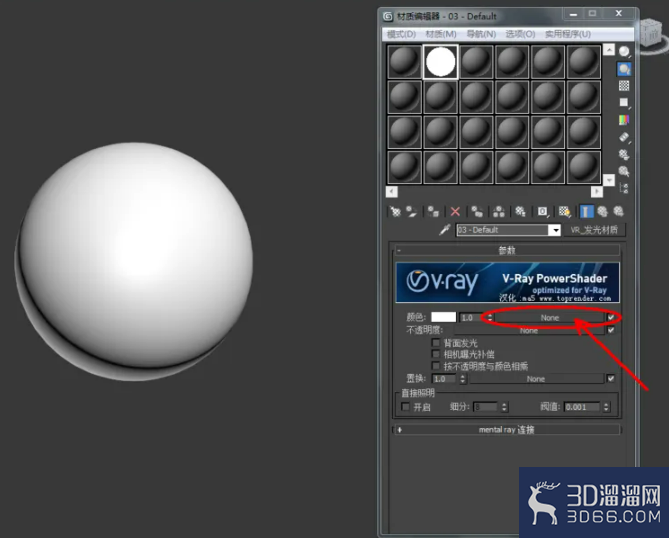
Task: Click the Sample Type sphere icon
Action: pos(624,52)
